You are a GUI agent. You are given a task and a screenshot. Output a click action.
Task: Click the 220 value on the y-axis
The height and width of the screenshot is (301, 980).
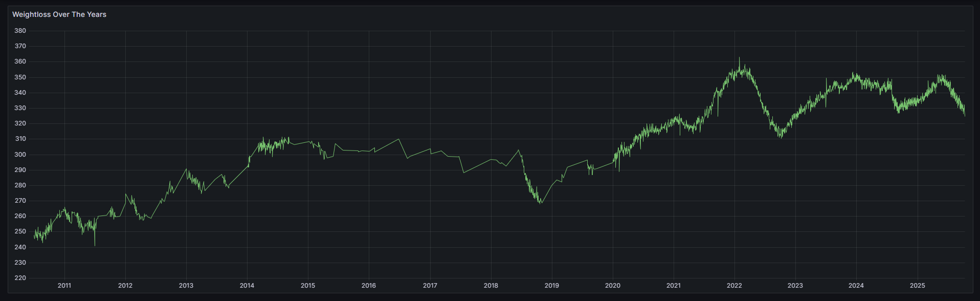(x=20, y=278)
